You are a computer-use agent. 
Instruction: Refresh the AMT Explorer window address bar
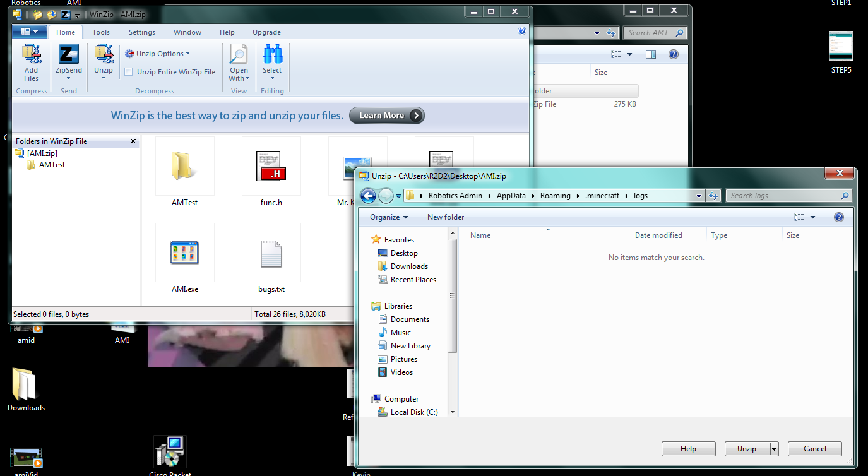point(611,33)
